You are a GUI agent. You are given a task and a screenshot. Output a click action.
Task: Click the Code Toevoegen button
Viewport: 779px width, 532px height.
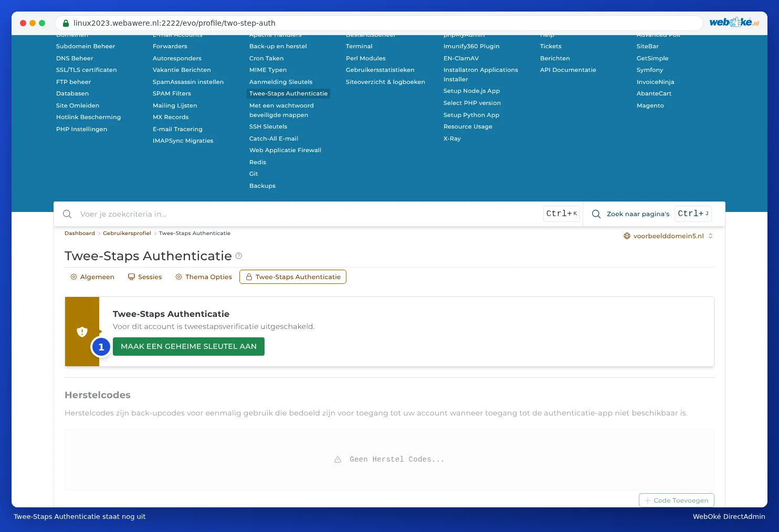[x=677, y=501]
